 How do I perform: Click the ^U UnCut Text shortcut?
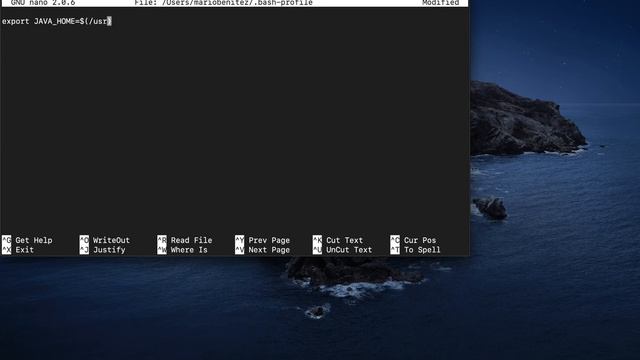342,250
